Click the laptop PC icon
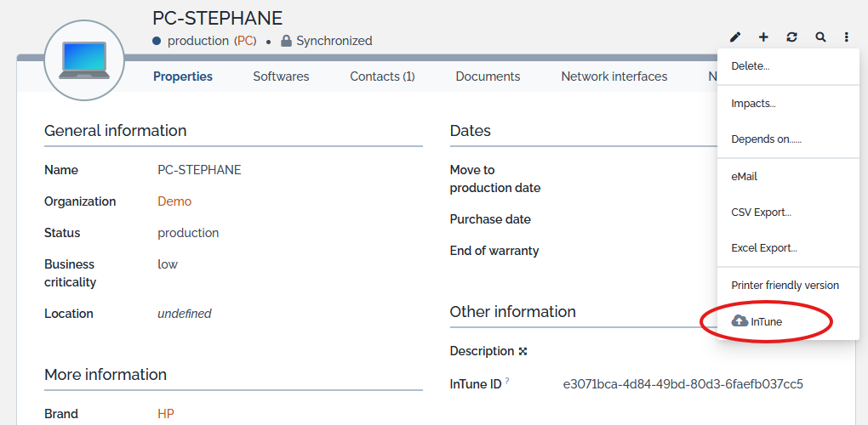868x425 pixels. tap(83, 60)
